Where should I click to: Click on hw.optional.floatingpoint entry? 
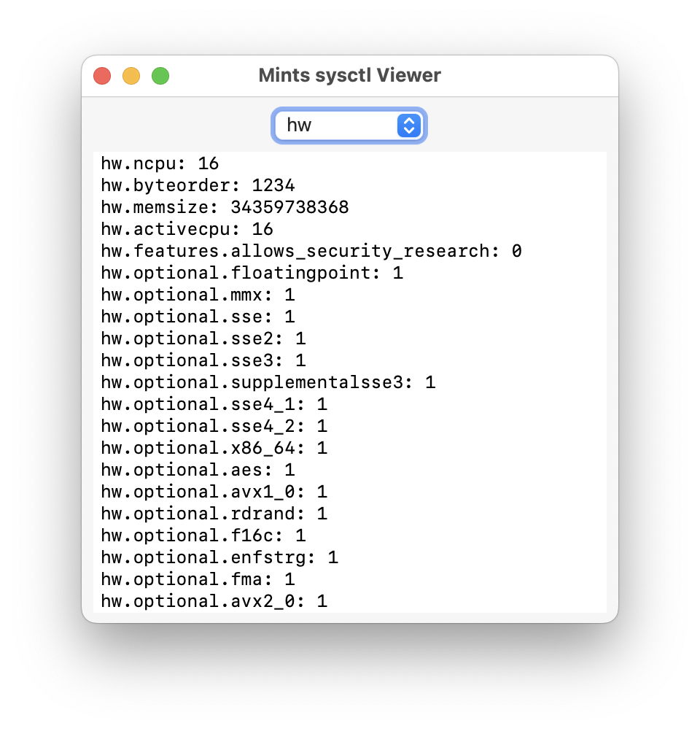click(x=252, y=273)
